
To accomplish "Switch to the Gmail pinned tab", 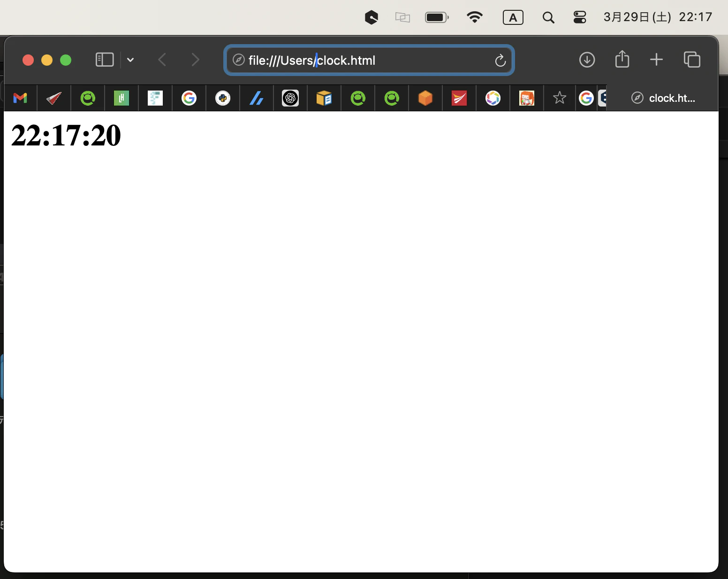I will [20, 98].
